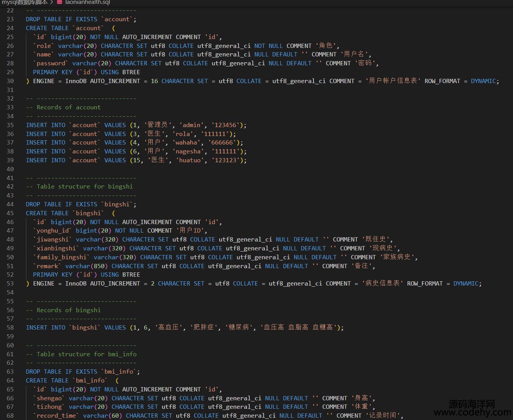Click line number 45 in the gutter
The height and width of the screenshot is (420, 513).
[x=10, y=213]
